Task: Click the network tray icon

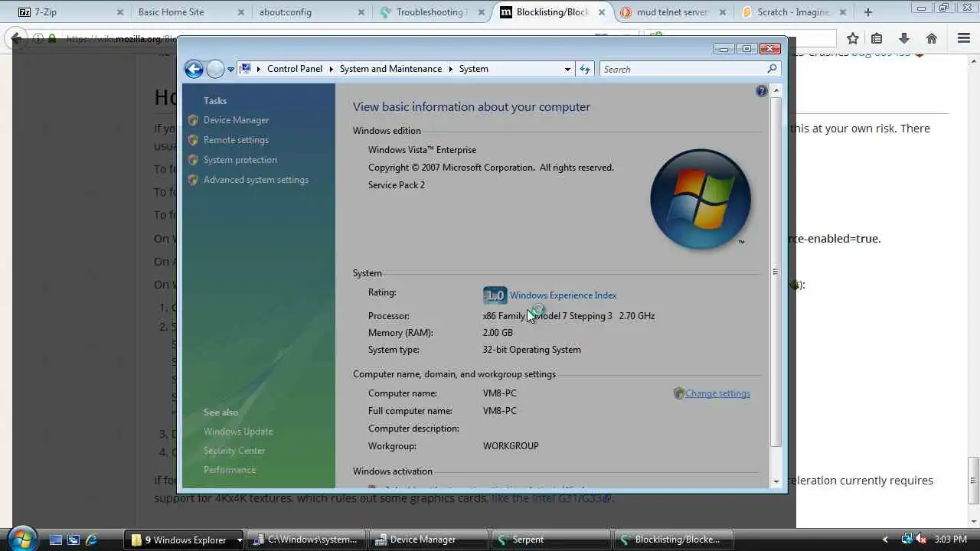Action: pyautogui.click(x=907, y=540)
